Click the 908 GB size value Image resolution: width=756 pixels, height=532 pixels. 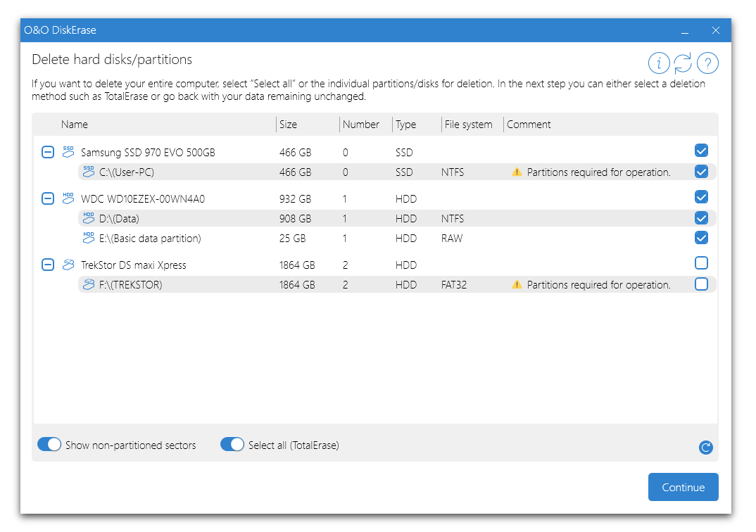tap(295, 219)
